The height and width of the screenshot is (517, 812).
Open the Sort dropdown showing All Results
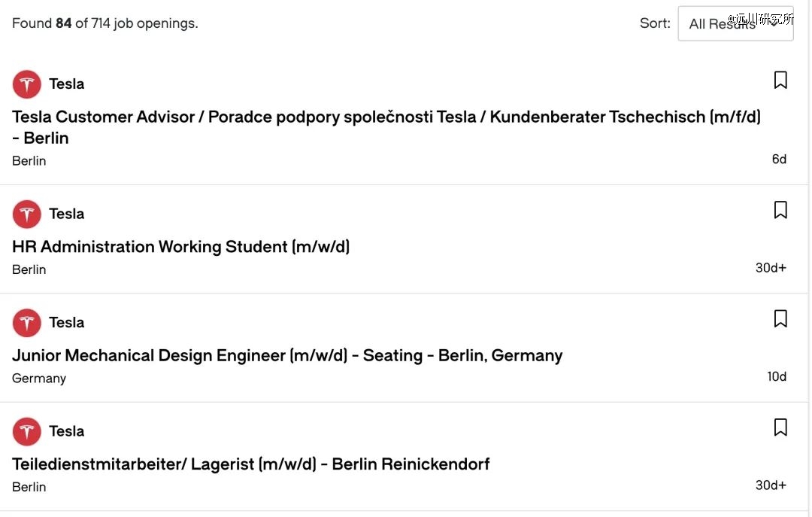coord(735,23)
